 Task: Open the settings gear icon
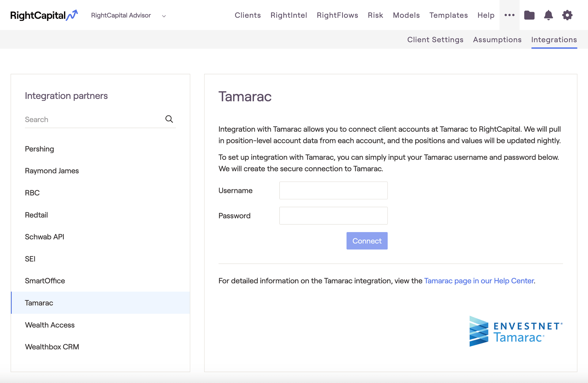[x=567, y=15]
